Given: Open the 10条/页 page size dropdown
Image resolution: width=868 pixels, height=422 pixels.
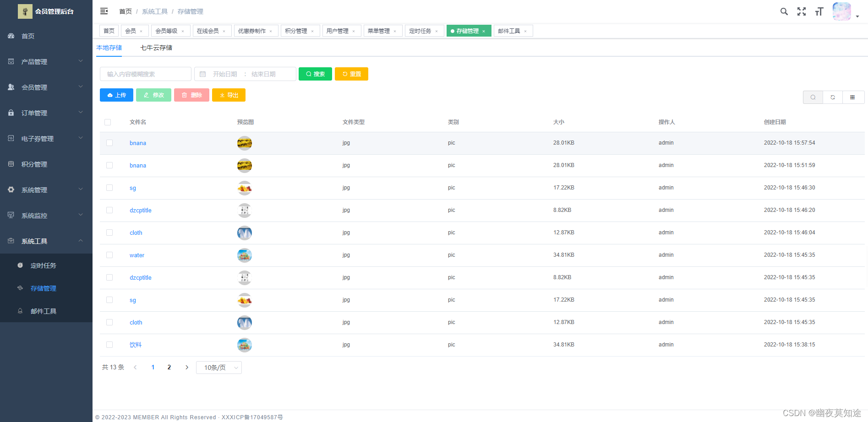Looking at the screenshot, I should point(219,368).
